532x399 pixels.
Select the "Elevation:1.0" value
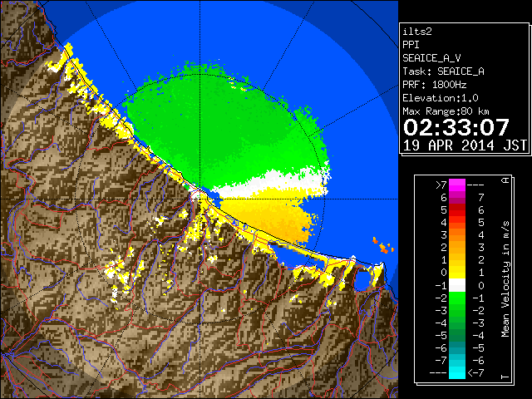pos(441,98)
